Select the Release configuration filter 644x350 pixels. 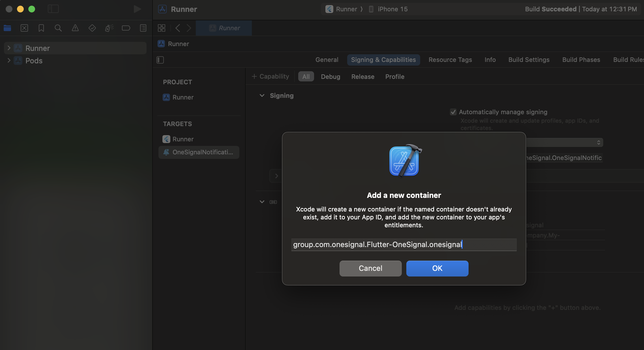[x=363, y=77]
